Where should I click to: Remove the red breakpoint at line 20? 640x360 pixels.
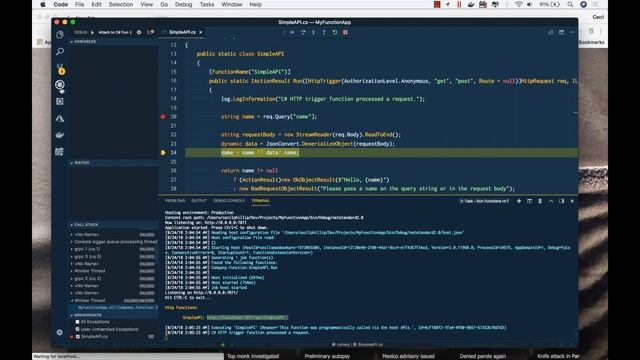tap(163, 117)
